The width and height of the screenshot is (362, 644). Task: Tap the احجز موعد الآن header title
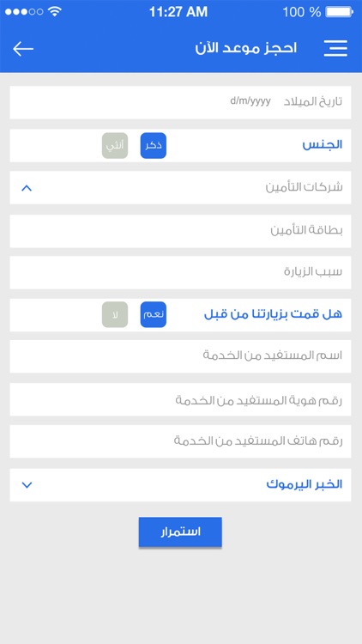246,48
